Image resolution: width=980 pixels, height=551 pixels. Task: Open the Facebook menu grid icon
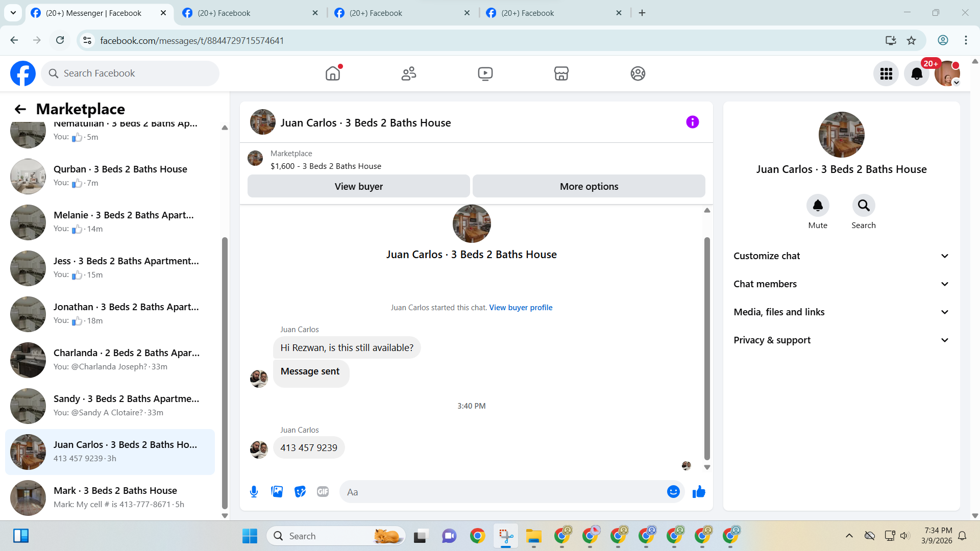tap(886, 73)
